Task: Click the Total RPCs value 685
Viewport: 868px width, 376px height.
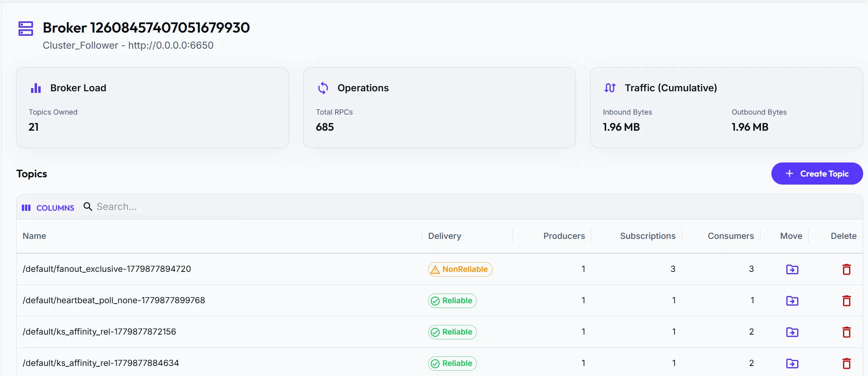Action: coord(325,127)
